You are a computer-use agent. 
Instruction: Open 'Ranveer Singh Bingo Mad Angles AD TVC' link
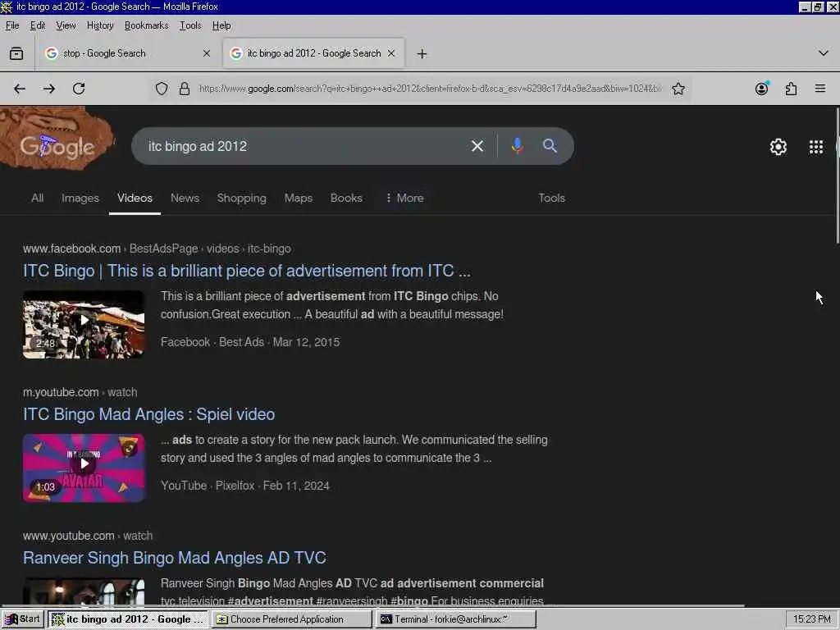[175, 558]
